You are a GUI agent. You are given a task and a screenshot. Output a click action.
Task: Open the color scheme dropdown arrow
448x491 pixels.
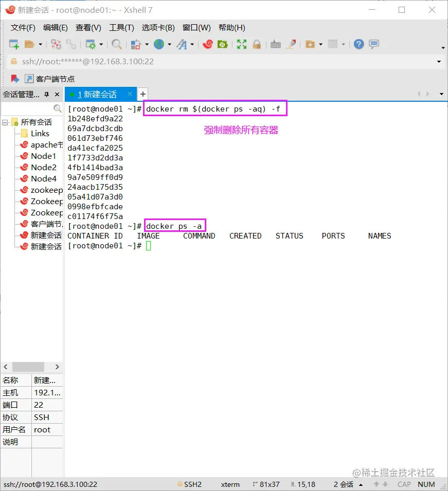click(x=147, y=44)
